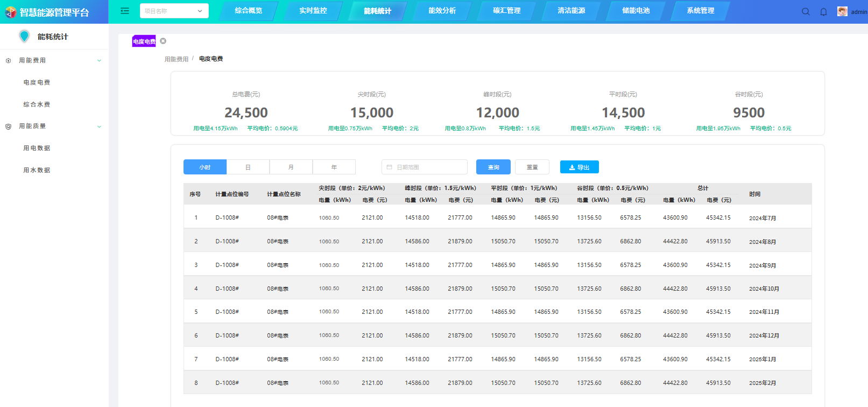Screen dimensions: 868x407
Task: Switch time granularity to 月
Action: point(291,167)
